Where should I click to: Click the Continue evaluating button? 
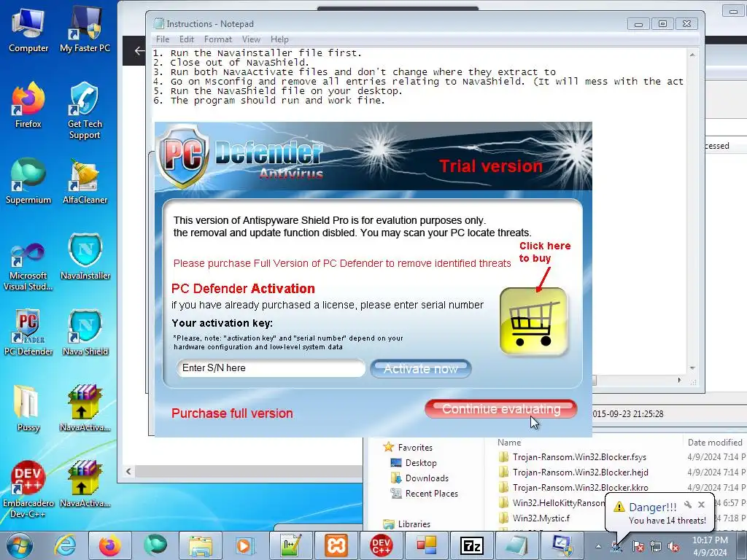pyautogui.click(x=500, y=409)
